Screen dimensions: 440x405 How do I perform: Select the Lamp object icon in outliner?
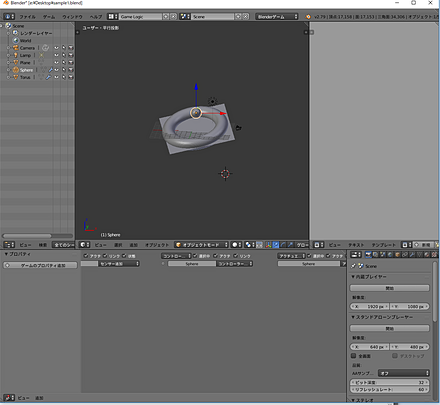(15, 55)
